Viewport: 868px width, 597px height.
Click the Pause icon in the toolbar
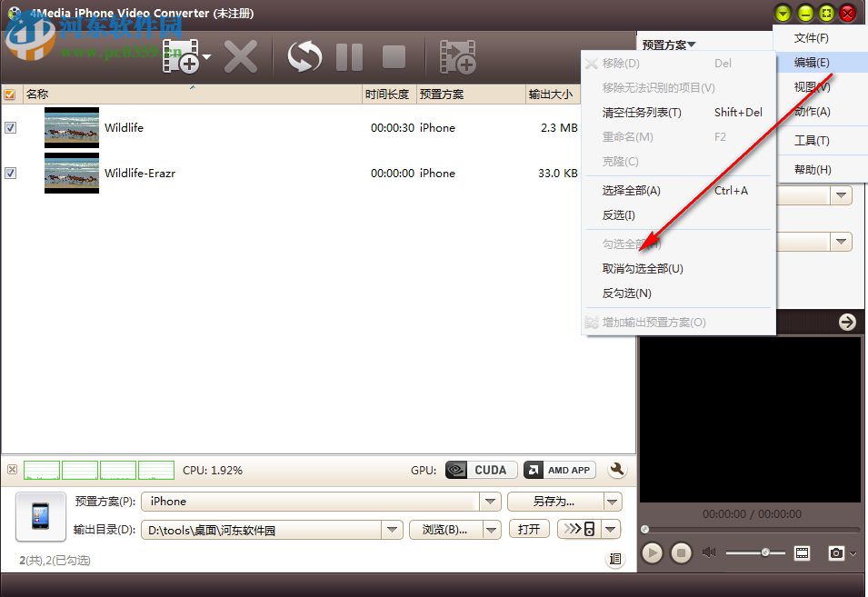[349, 56]
